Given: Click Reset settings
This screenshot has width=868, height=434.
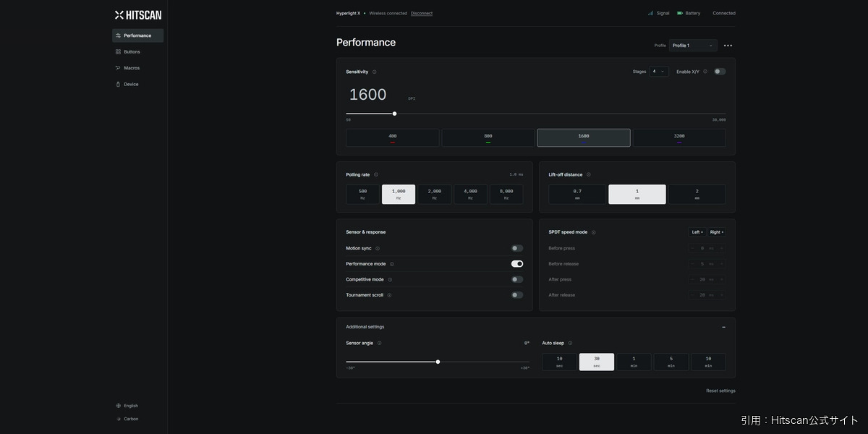Looking at the screenshot, I should 720,391.
